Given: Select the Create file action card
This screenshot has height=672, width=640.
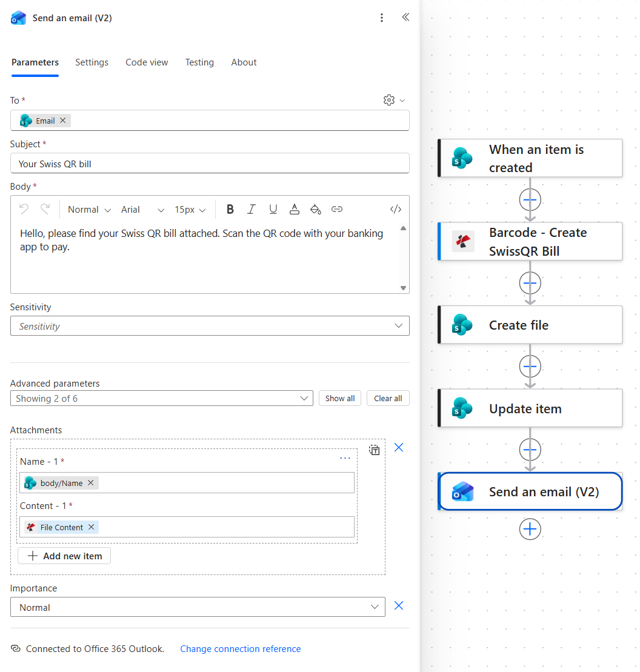Looking at the screenshot, I should coord(530,325).
